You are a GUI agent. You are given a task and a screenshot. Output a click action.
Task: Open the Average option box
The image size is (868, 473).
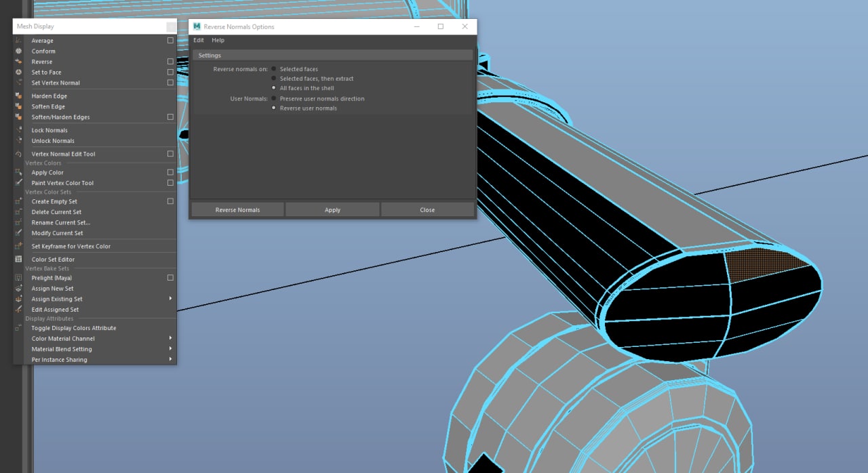(x=170, y=41)
